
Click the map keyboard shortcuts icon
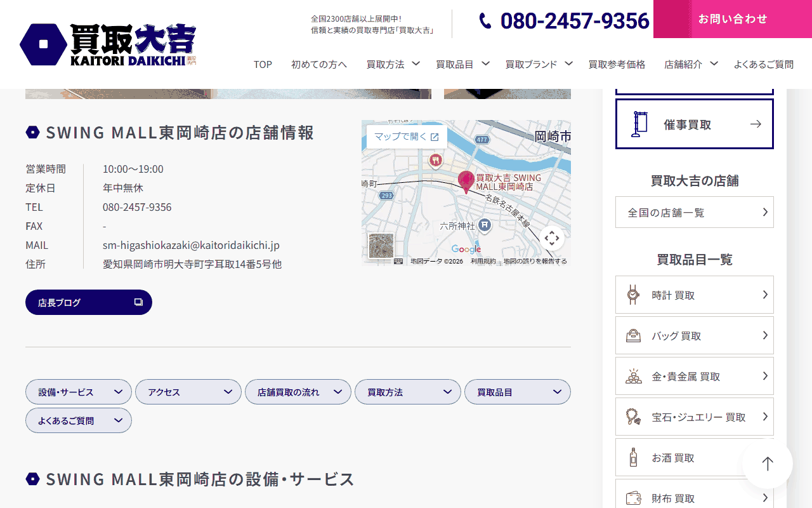(398, 261)
